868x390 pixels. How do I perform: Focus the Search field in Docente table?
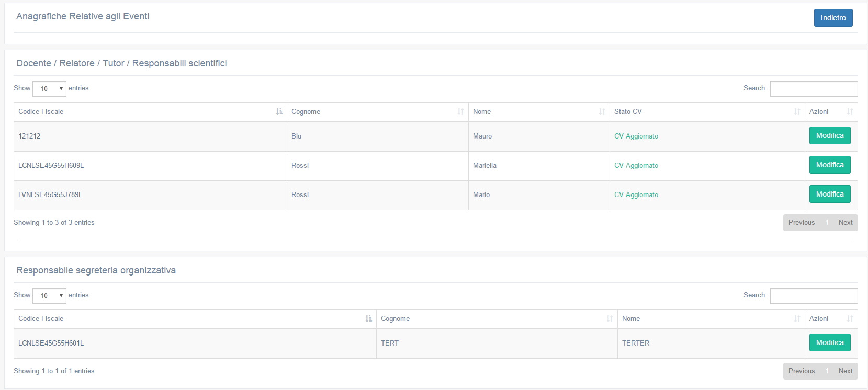point(814,89)
